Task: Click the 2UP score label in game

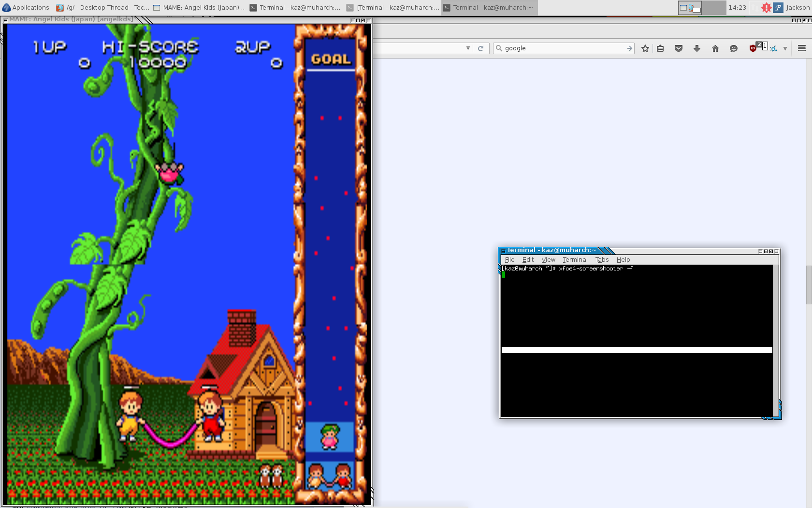Action: coord(252,47)
